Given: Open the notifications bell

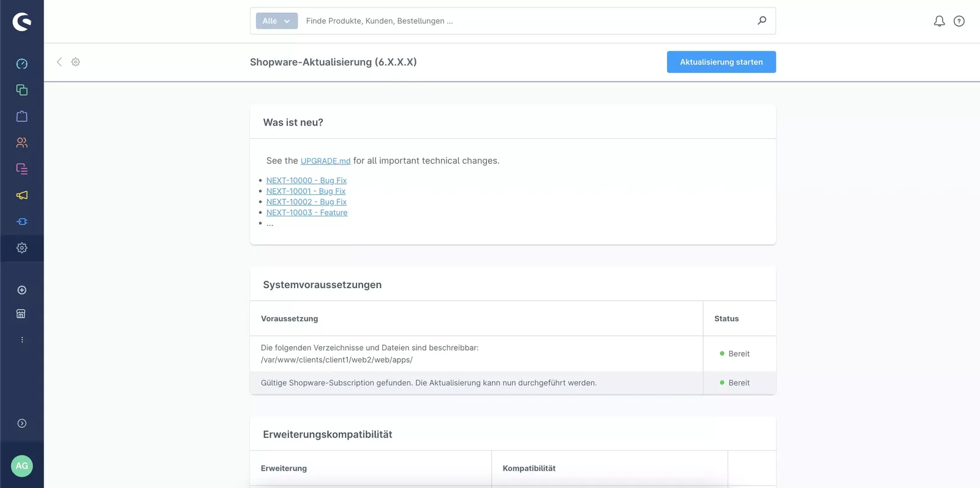Looking at the screenshot, I should [x=939, y=21].
